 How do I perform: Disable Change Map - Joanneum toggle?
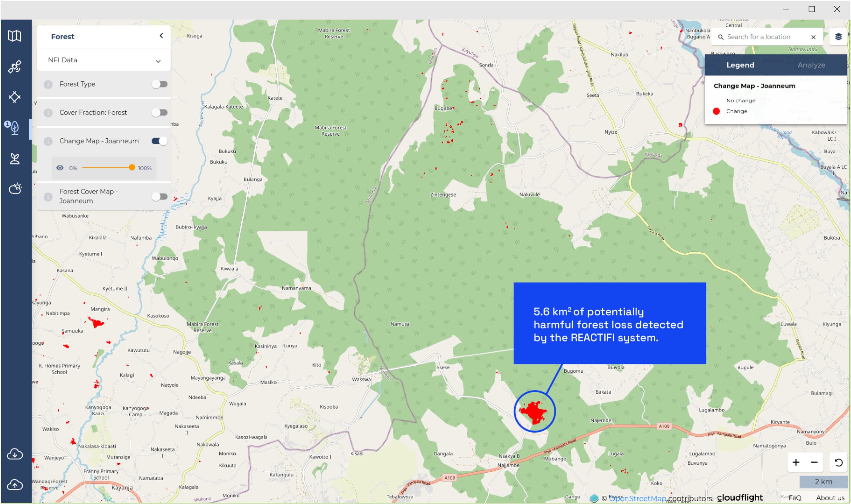point(159,141)
